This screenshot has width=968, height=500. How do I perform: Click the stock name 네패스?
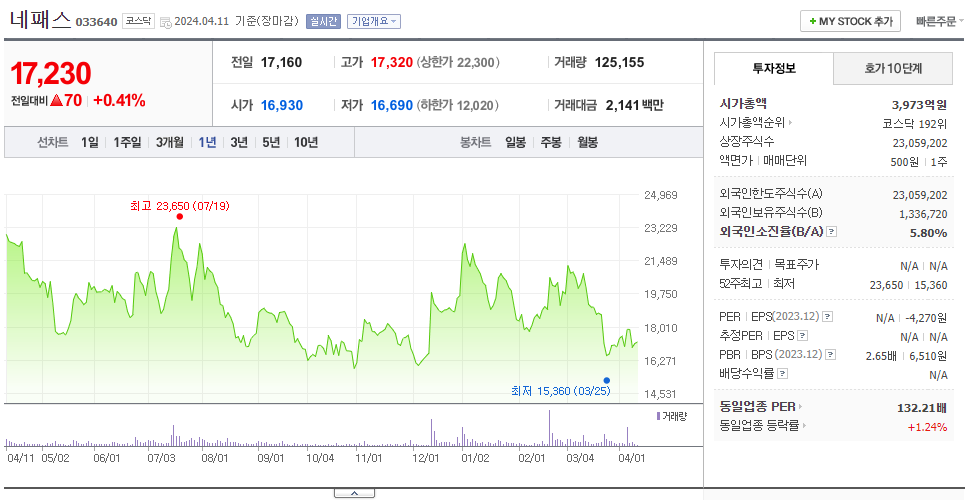41,20
